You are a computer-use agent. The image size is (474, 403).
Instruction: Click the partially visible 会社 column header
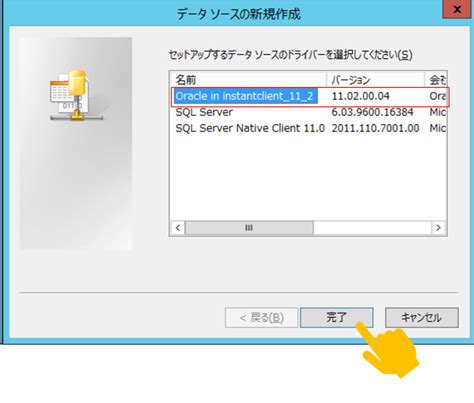click(x=436, y=79)
